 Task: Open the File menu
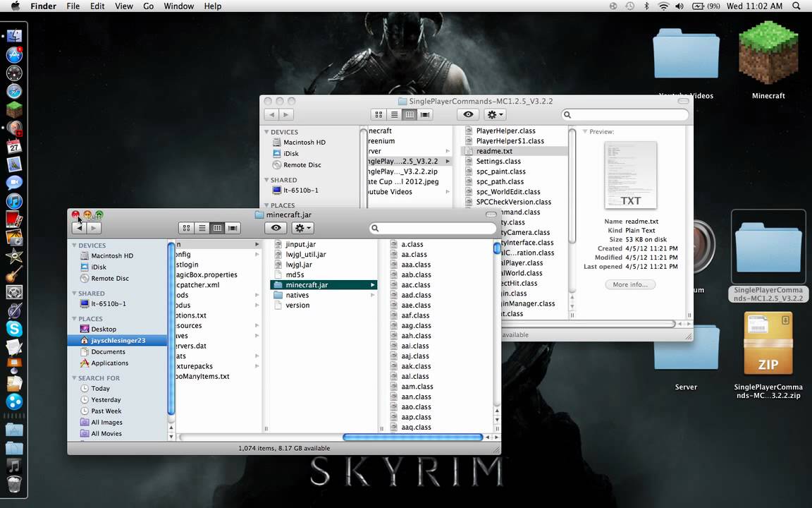click(x=73, y=6)
